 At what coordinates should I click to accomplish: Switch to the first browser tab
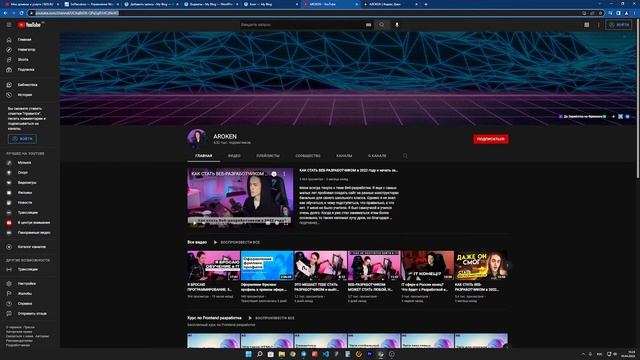pos(31,4)
